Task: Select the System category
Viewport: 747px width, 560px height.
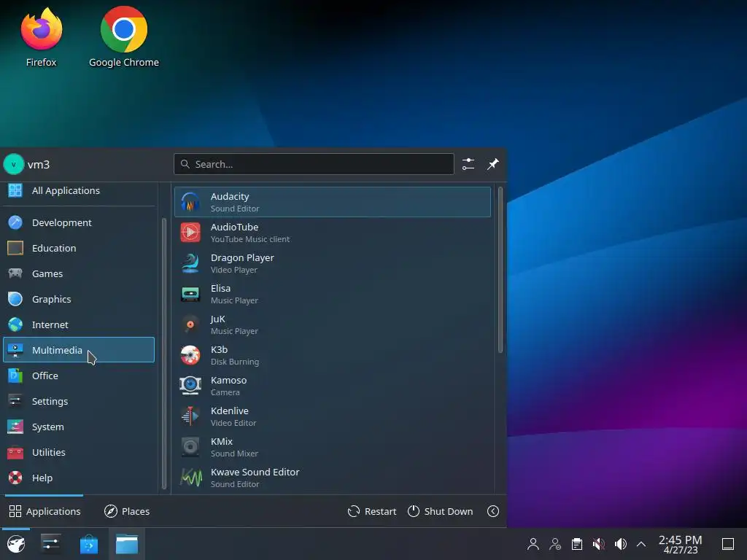Action: (x=79, y=427)
